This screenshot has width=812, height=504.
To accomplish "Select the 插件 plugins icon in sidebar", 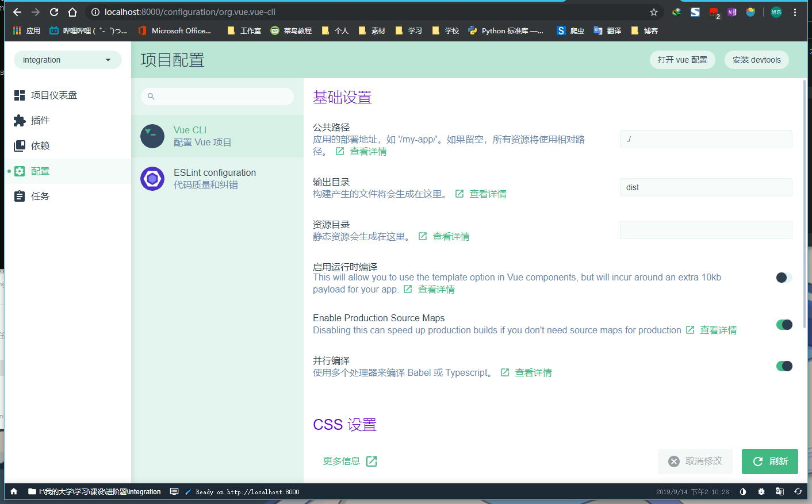I will pyautogui.click(x=19, y=120).
